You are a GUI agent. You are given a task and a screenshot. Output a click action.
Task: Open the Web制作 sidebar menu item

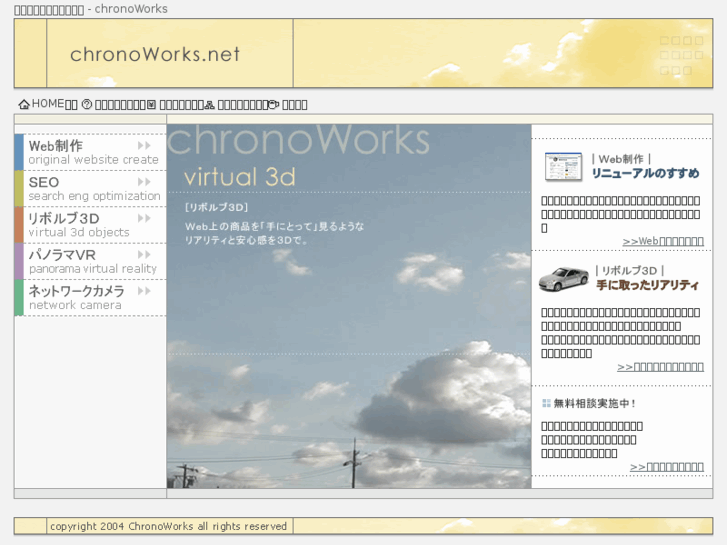(x=90, y=152)
